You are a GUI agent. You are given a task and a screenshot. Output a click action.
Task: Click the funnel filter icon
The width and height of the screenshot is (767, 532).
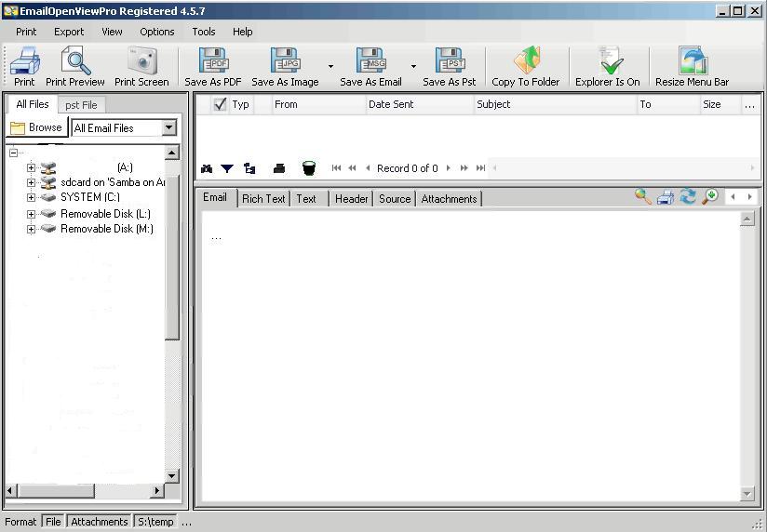click(227, 168)
